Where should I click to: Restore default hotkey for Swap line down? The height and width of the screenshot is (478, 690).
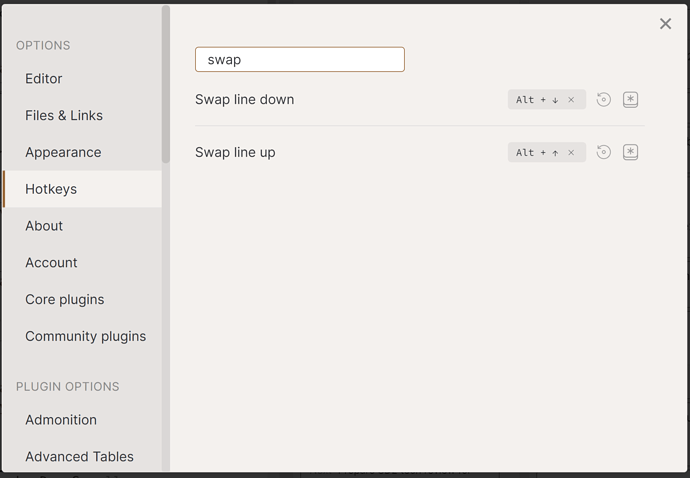604,99
